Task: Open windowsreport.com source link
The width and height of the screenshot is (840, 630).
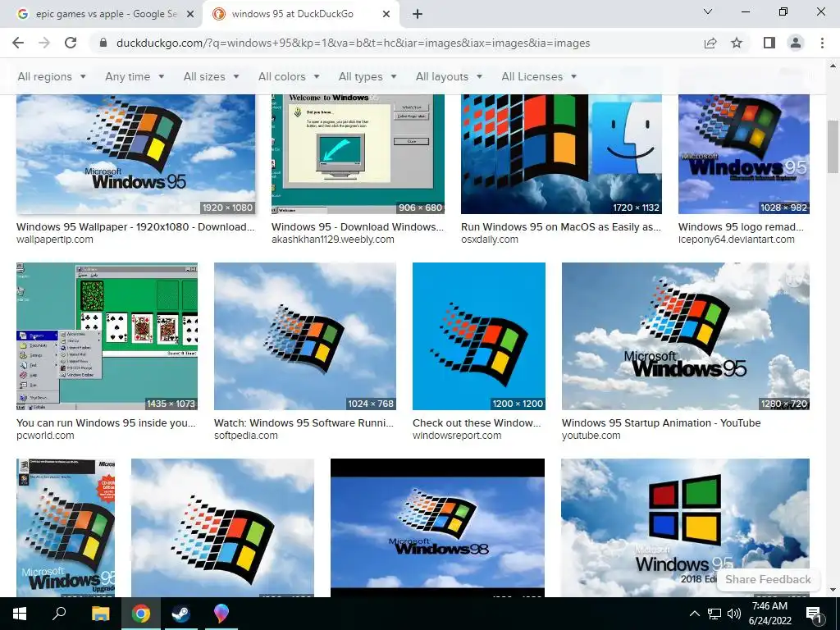Action: tap(457, 436)
